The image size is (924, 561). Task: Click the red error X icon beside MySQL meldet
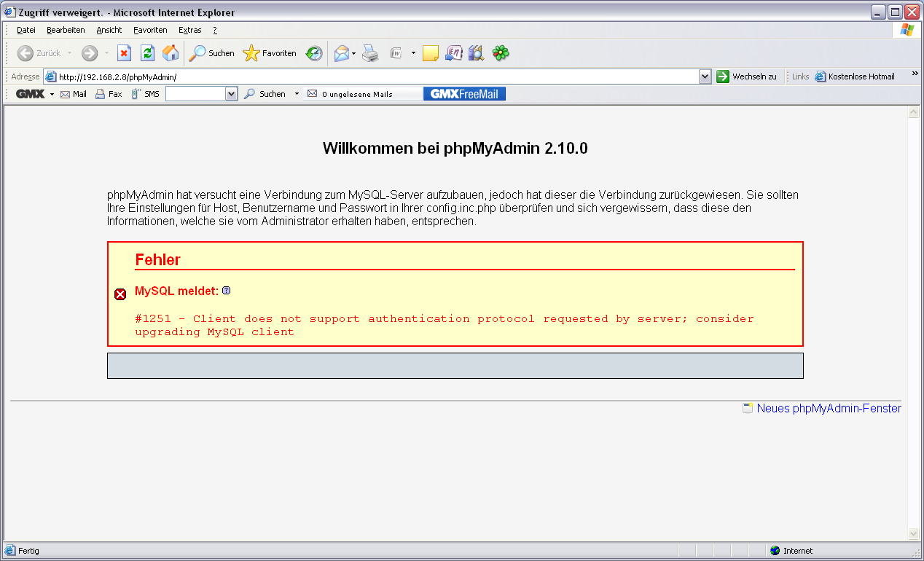click(x=121, y=294)
